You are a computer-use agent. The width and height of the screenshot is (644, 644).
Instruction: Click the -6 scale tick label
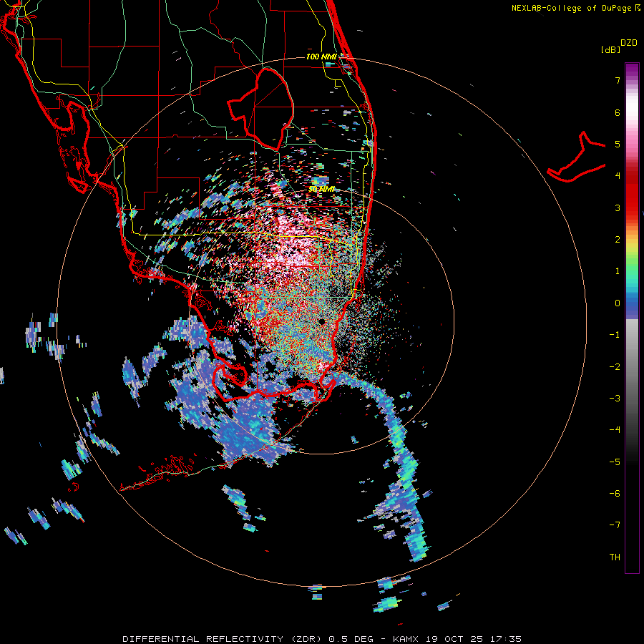point(615,493)
